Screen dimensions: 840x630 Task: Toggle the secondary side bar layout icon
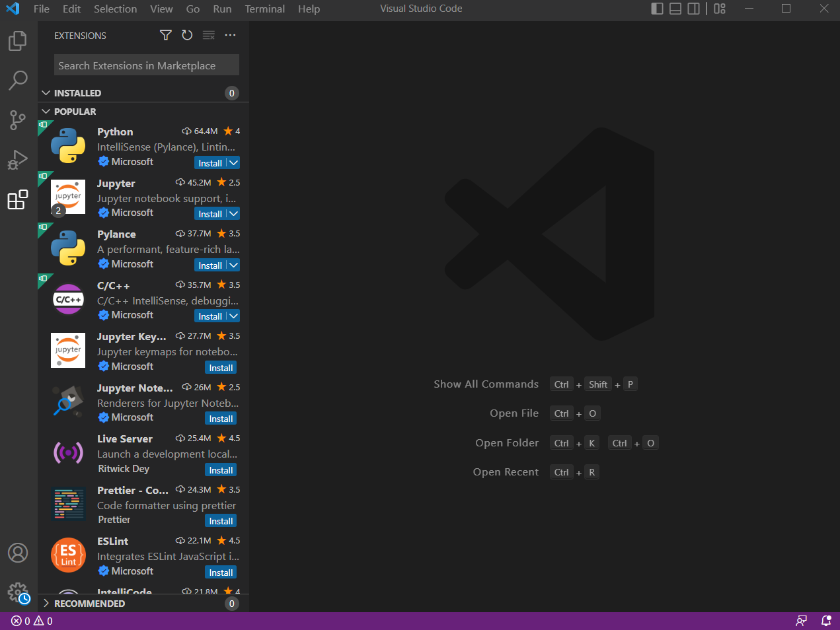694,9
